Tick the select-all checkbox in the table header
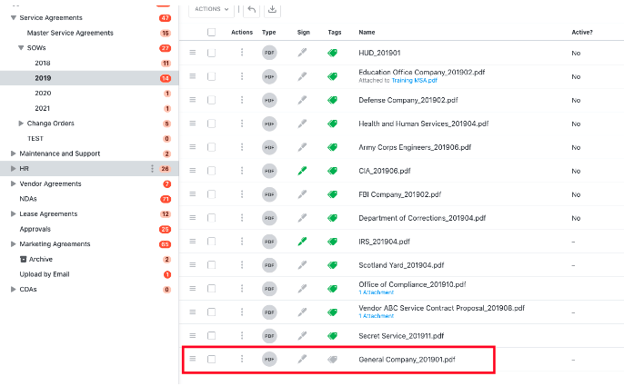624x386 pixels. point(211,32)
